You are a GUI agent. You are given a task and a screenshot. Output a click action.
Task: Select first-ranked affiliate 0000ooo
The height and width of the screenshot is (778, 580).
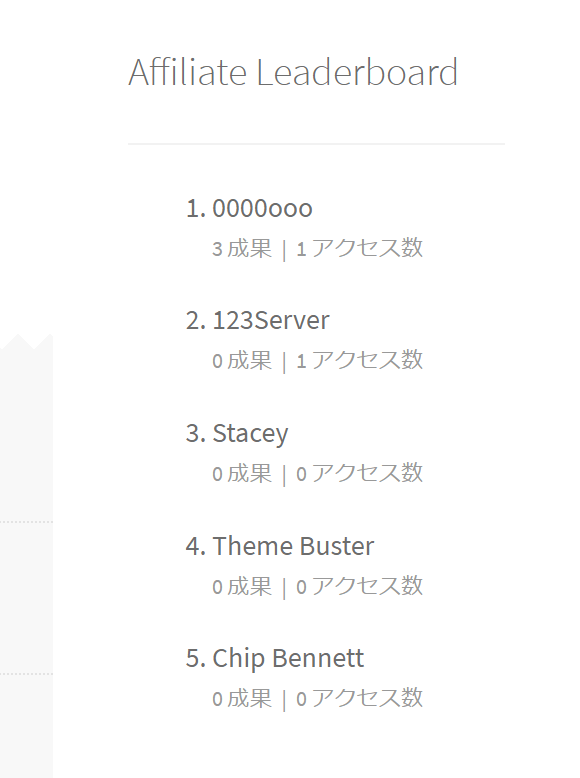tap(262, 208)
